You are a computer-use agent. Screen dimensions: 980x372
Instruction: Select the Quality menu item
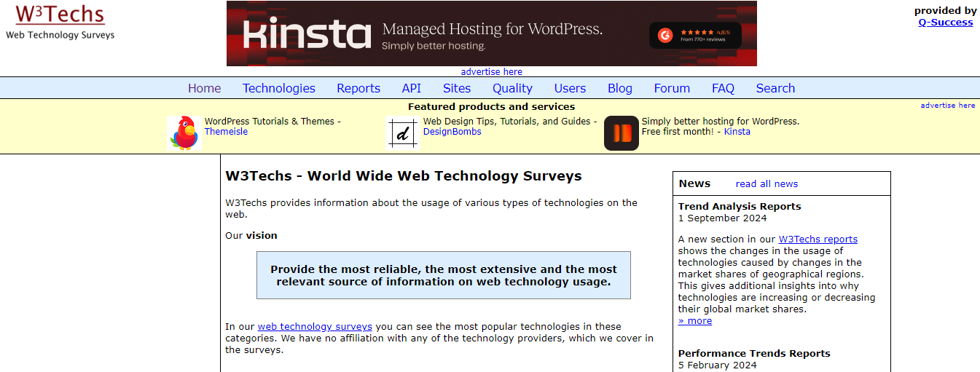click(512, 88)
